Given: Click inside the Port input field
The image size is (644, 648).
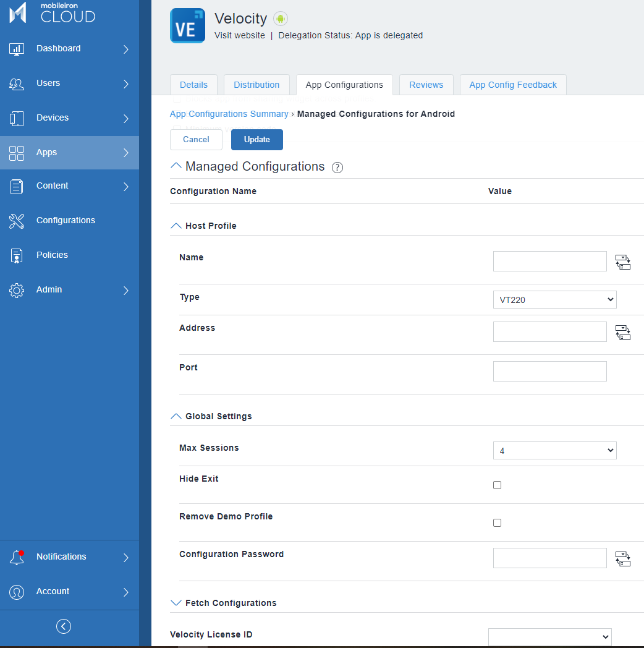Looking at the screenshot, I should 549,371.
